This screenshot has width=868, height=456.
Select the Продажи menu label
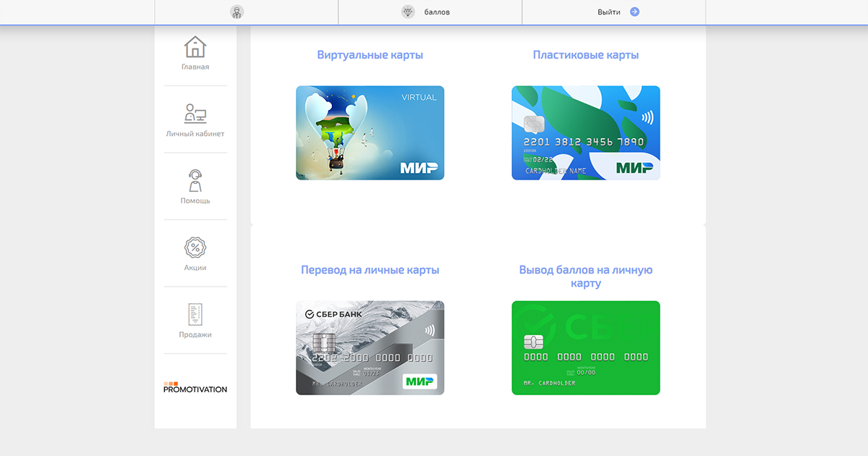[x=195, y=334]
